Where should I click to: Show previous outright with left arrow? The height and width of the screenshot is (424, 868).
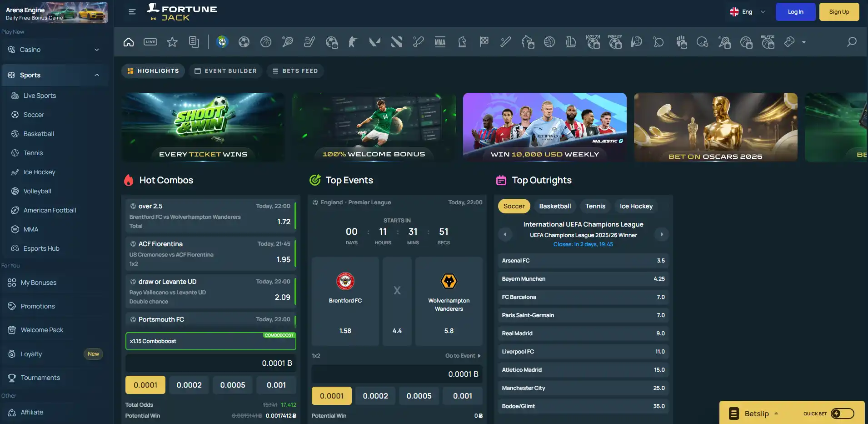click(x=505, y=234)
